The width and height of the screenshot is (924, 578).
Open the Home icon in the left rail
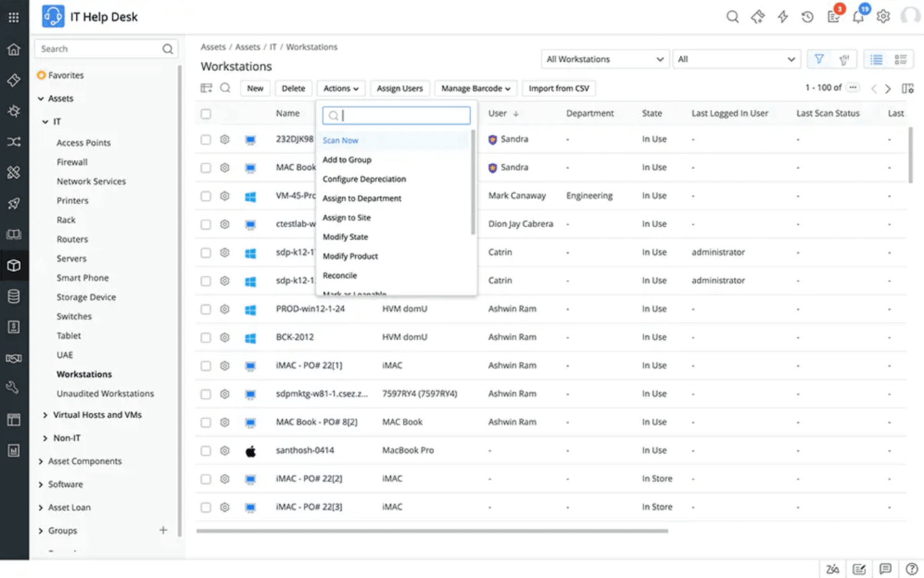(14, 49)
